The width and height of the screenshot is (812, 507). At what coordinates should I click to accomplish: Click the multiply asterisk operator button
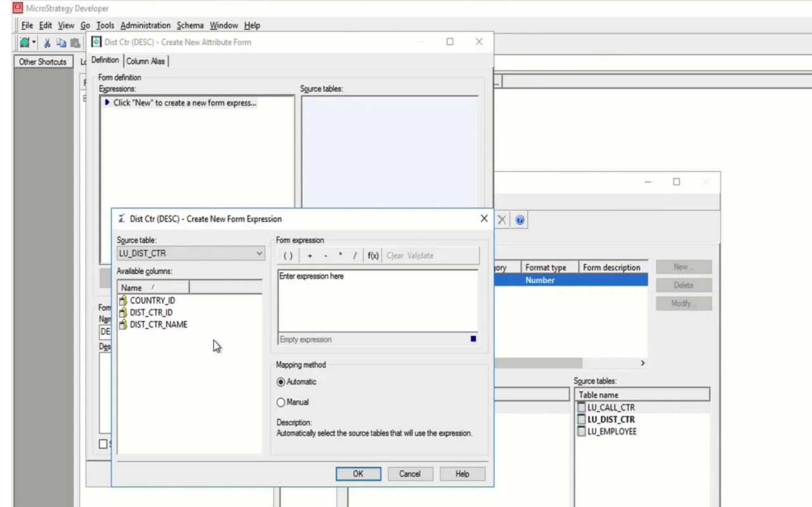(340, 256)
